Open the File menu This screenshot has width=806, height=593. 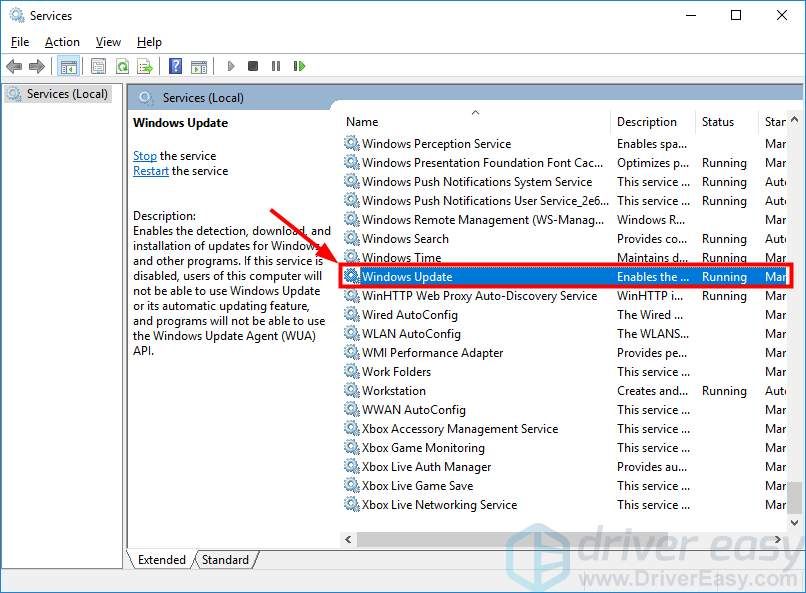20,42
